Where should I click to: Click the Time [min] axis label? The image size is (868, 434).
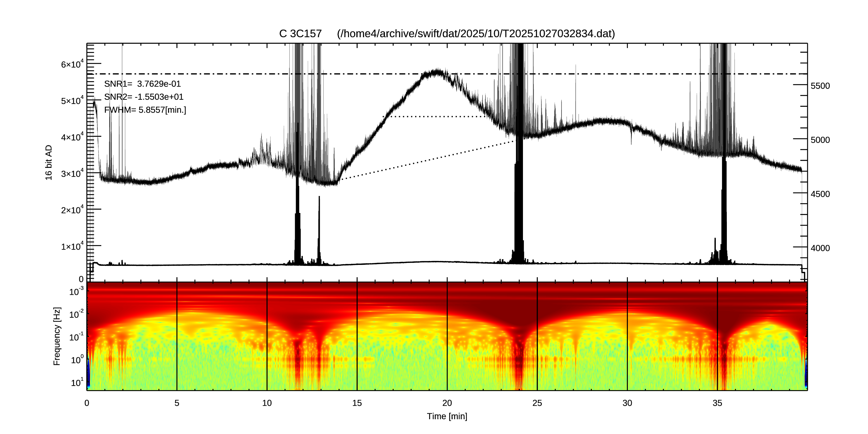tap(447, 417)
